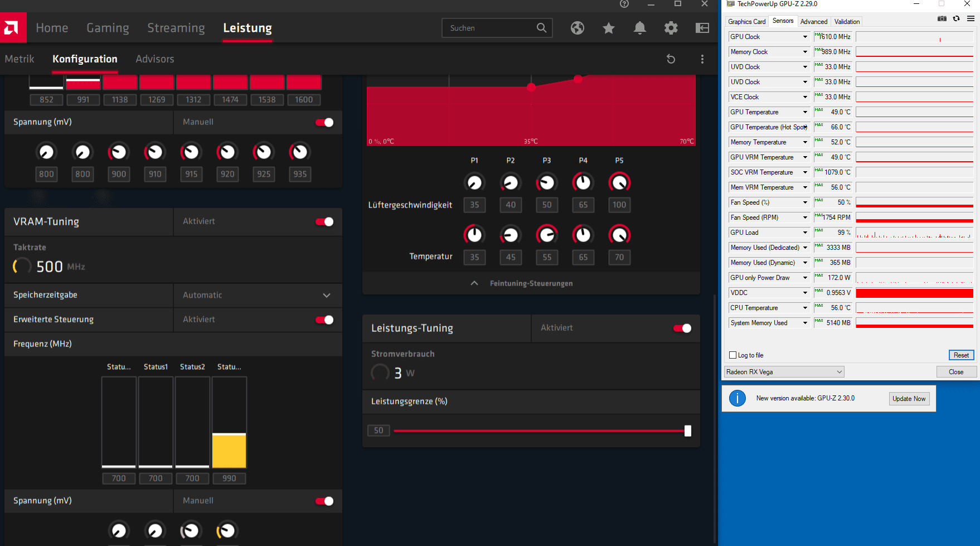Open favorites star icon
Image resolution: width=980 pixels, height=546 pixels.
pos(609,28)
